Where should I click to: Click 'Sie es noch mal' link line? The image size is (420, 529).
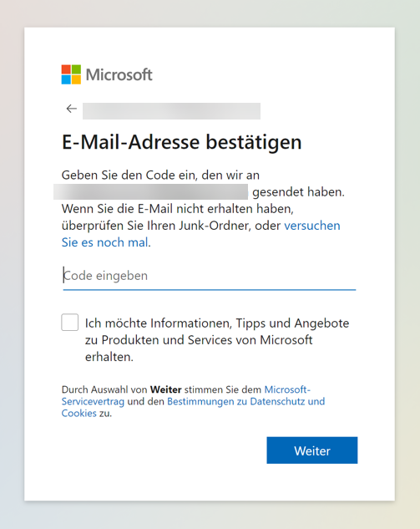105,242
